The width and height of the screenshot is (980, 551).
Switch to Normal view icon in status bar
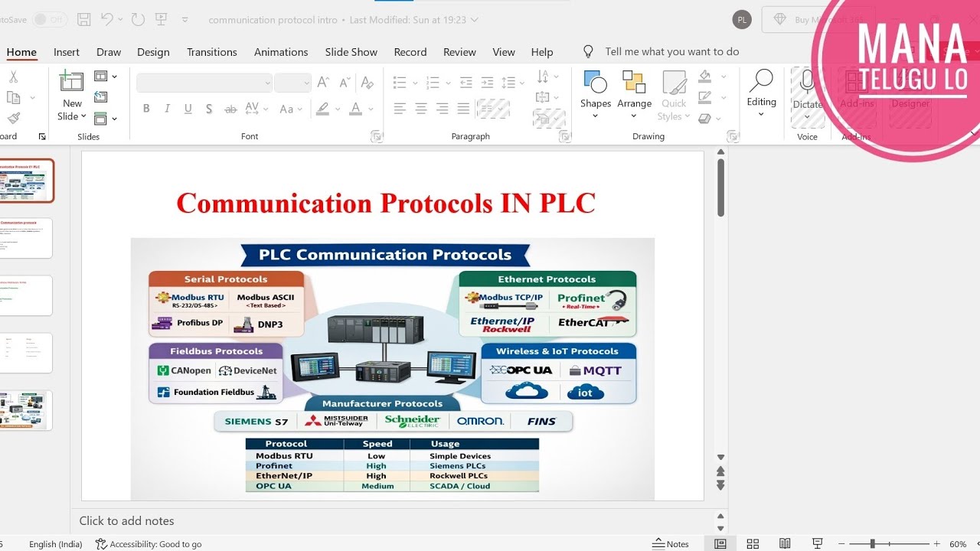720,544
